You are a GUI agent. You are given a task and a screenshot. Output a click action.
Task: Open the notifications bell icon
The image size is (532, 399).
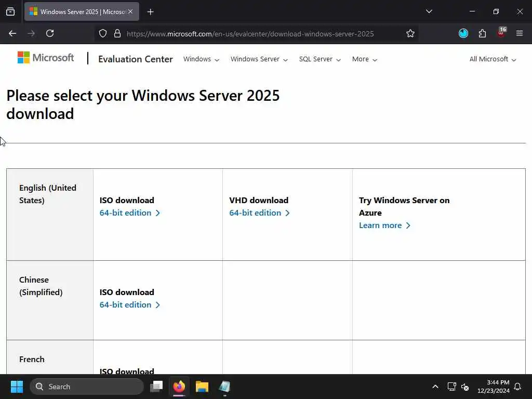point(517,387)
